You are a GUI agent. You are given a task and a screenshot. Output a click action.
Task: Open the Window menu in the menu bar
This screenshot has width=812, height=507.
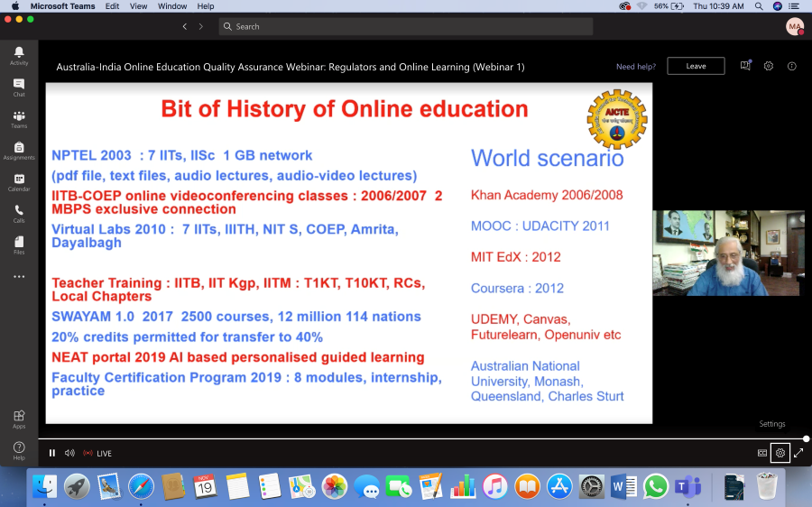point(172,6)
